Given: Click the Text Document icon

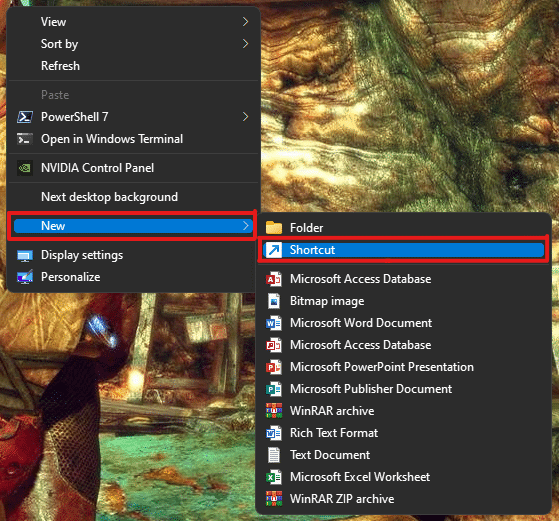Looking at the screenshot, I should click(x=274, y=455).
